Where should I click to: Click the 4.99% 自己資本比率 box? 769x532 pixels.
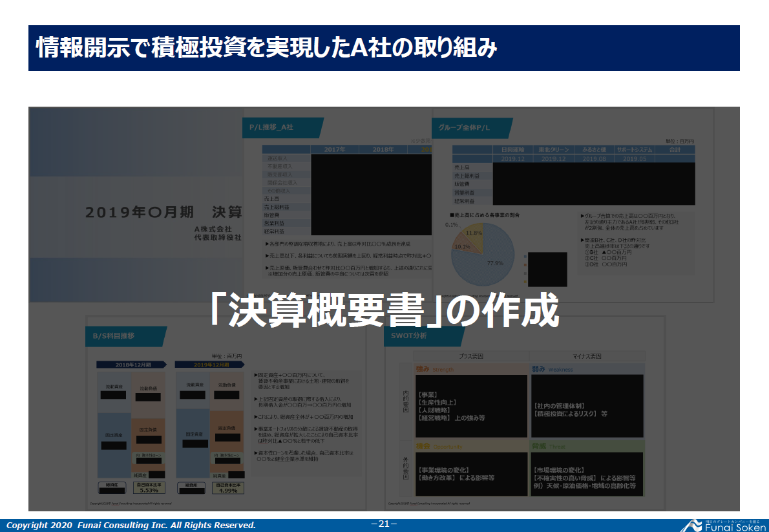pos(227,487)
